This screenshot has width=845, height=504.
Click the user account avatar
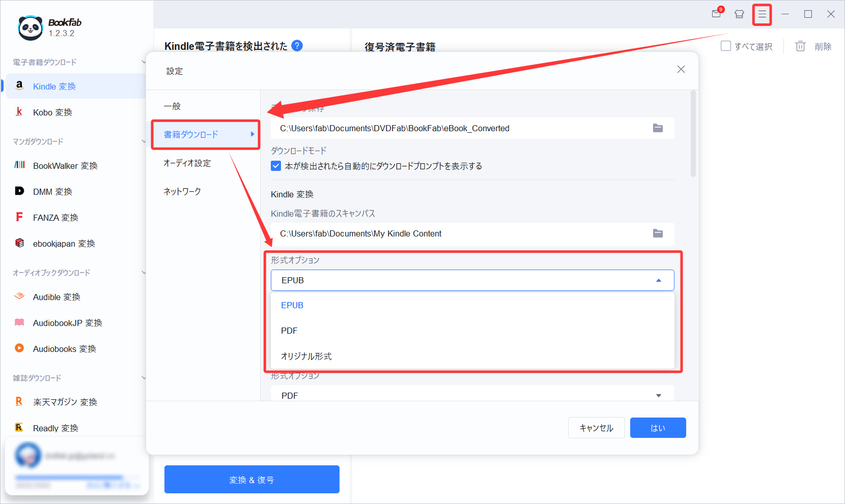pos(28,455)
